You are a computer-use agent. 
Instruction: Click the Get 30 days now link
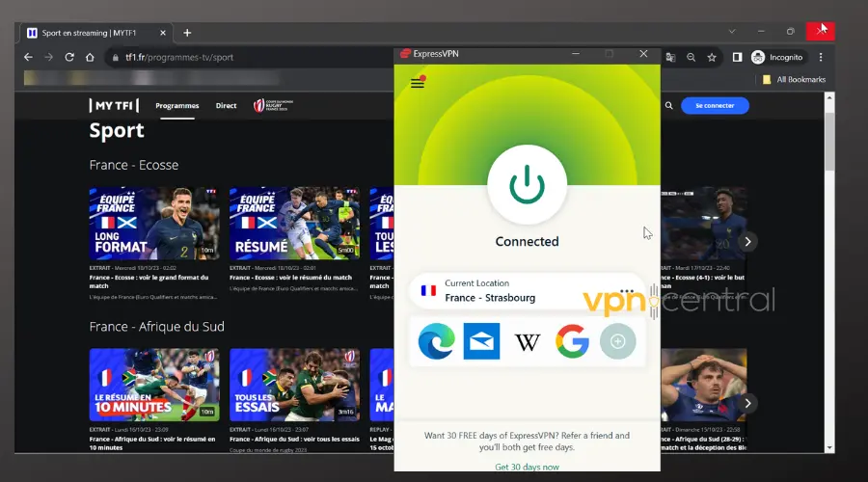pyautogui.click(x=527, y=468)
